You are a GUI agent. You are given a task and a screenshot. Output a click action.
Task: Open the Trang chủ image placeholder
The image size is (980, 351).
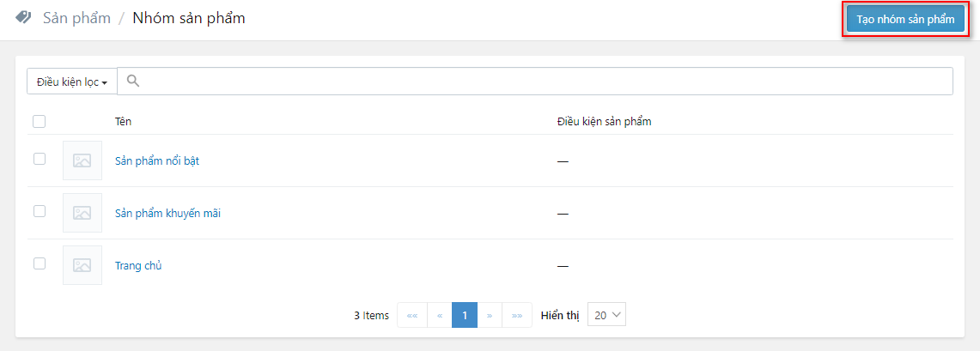pyautogui.click(x=82, y=265)
